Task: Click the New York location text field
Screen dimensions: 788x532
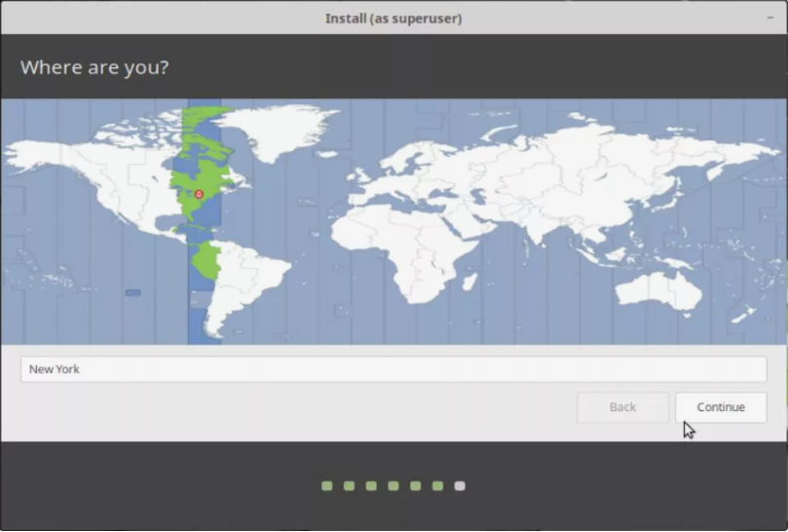Action: click(x=394, y=369)
